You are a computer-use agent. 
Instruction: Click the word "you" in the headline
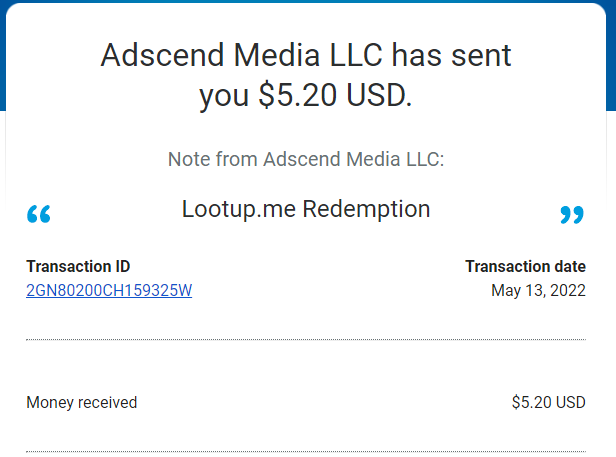(224, 95)
